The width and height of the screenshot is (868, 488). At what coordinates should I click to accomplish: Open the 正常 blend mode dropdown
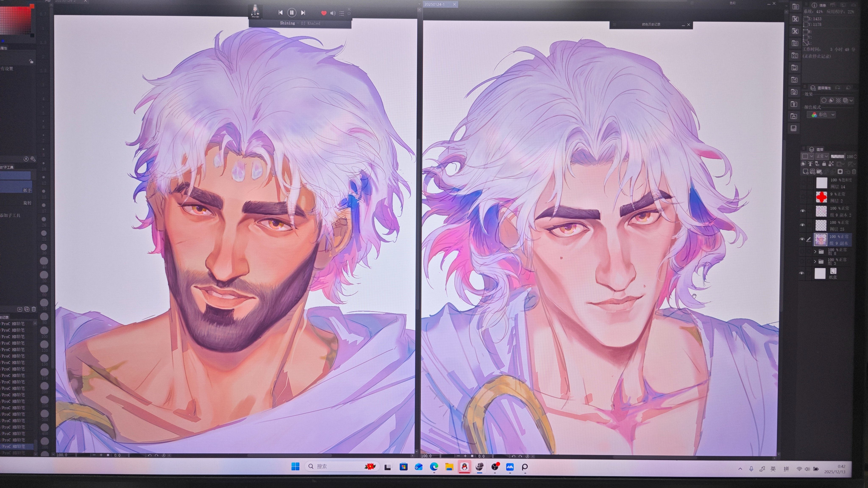tap(822, 156)
